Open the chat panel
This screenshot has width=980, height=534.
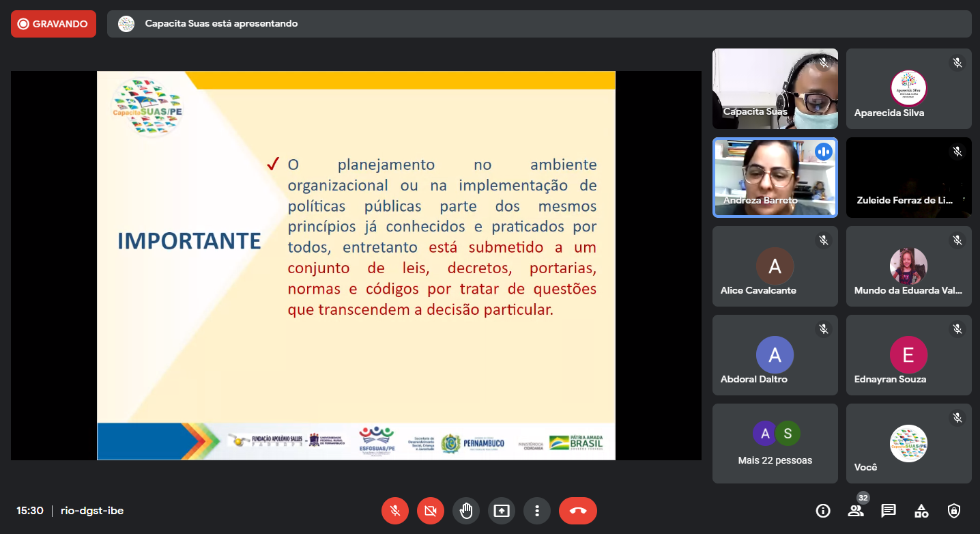889,511
